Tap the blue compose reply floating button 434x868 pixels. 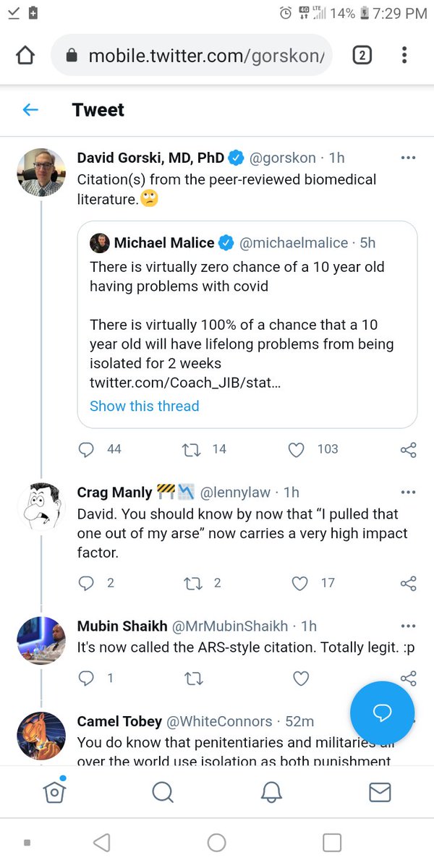(x=382, y=712)
